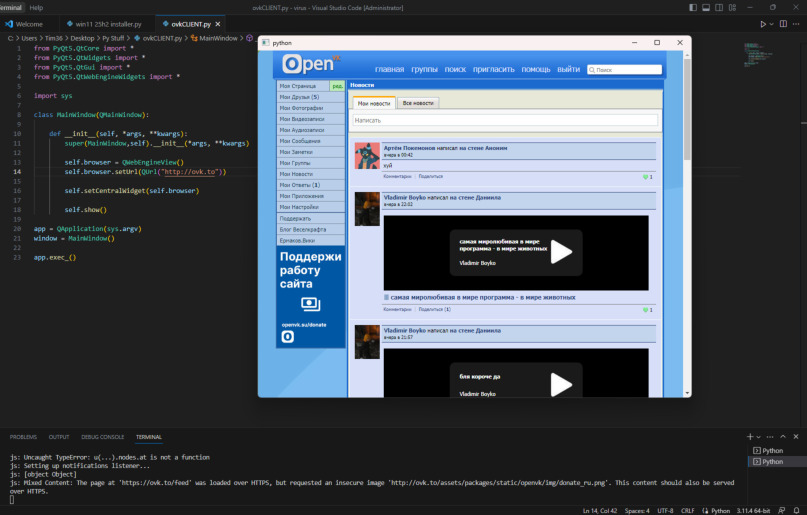Viewport: 807px width, 515px height.
Task: Click the new terminal plus icon
Action: pyautogui.click(x=750, y=437)
